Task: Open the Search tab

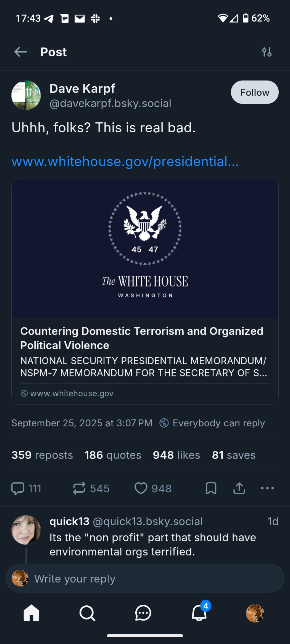Action: pyautogui.click(x=87, y=613)
